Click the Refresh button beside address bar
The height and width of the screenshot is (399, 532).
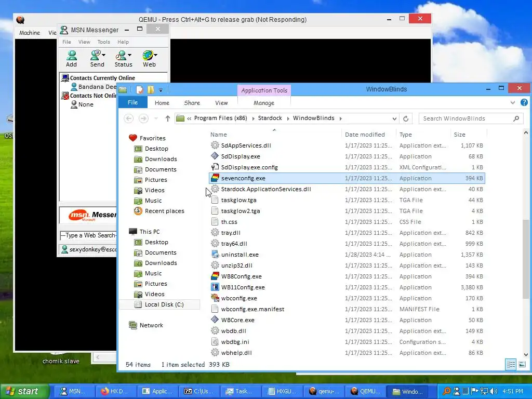pyautogui.click(x=406, y=118)
